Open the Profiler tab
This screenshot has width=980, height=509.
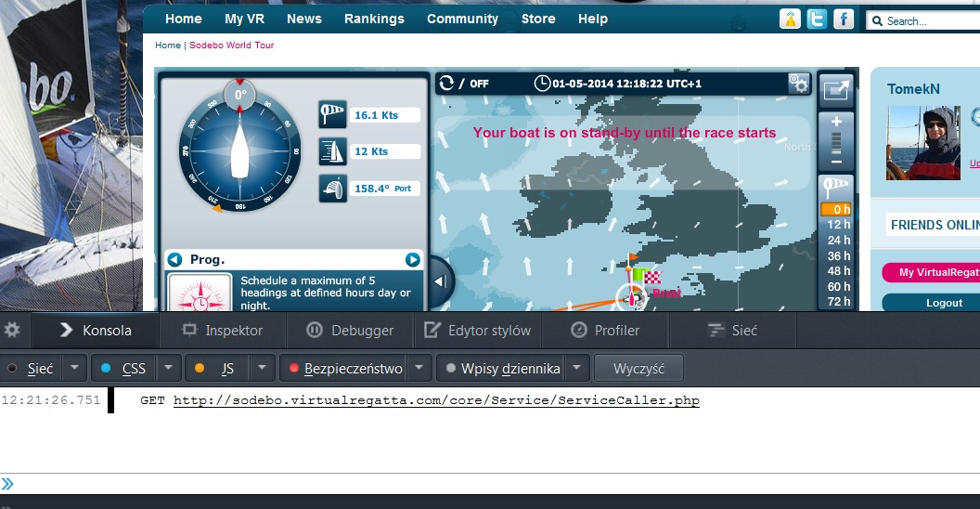(606, 330)
